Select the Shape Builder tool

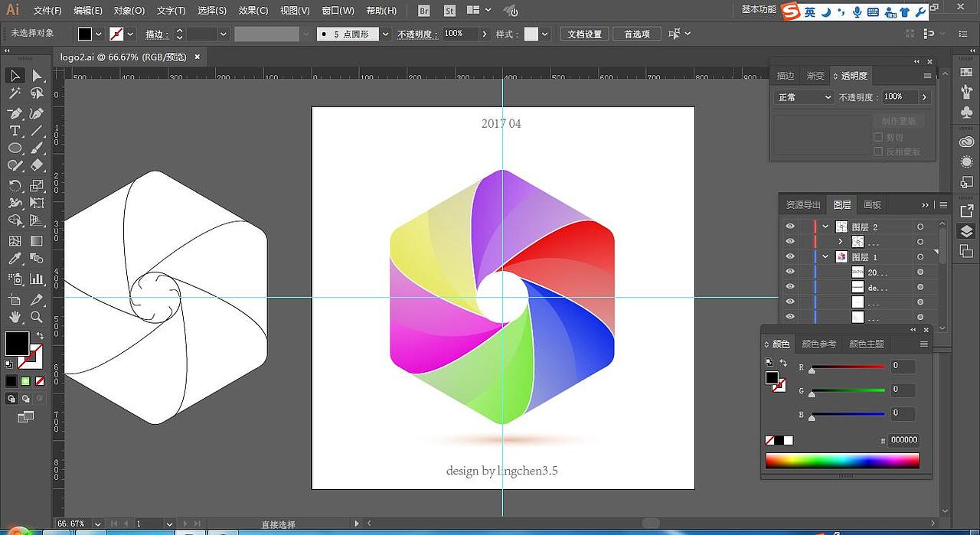[15, 221]
